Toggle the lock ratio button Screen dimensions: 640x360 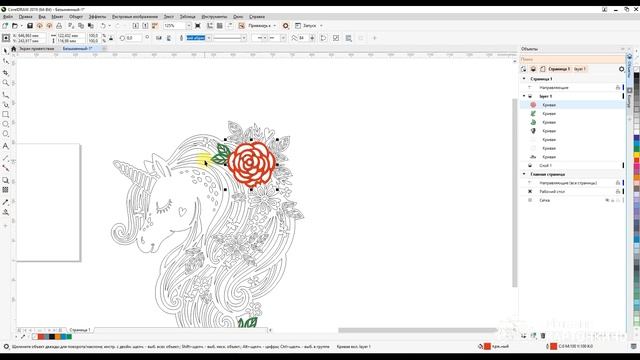click(111, 38)
